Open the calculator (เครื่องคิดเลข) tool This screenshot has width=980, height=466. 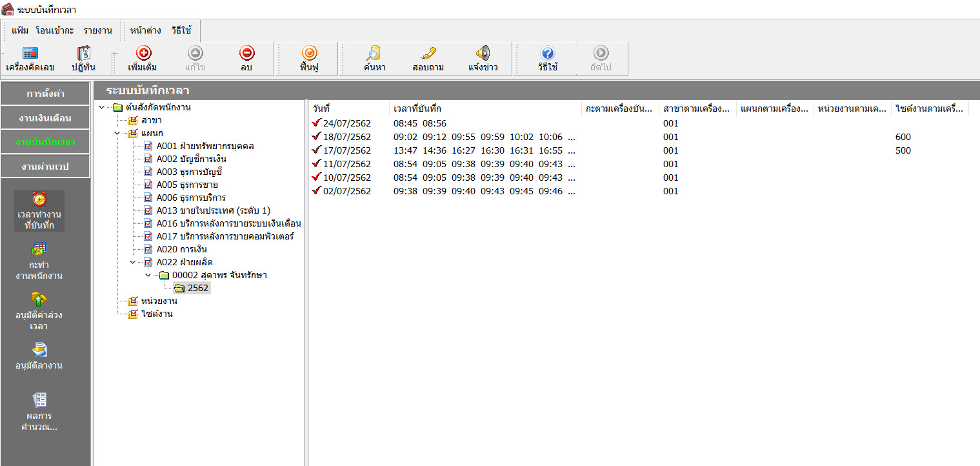point(30,59)
